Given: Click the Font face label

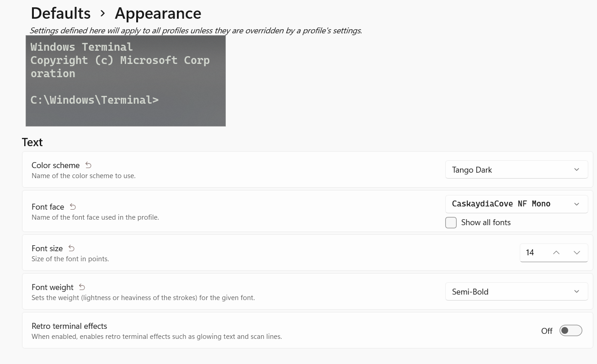Looking at the screenshot, I should [48, 207].
